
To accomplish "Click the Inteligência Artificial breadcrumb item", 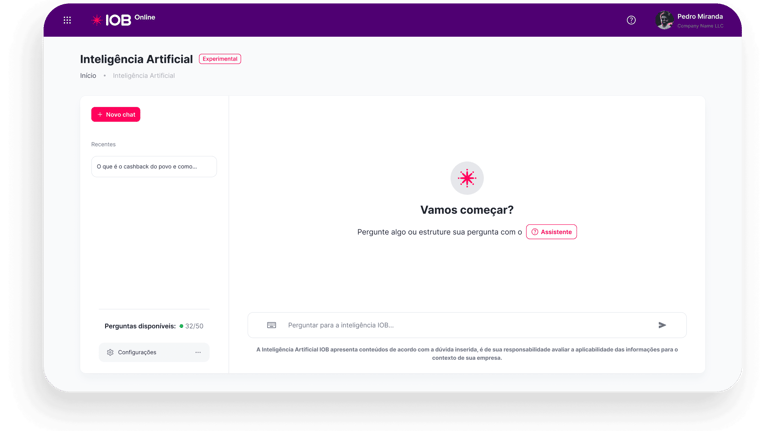I will [144, 75].
